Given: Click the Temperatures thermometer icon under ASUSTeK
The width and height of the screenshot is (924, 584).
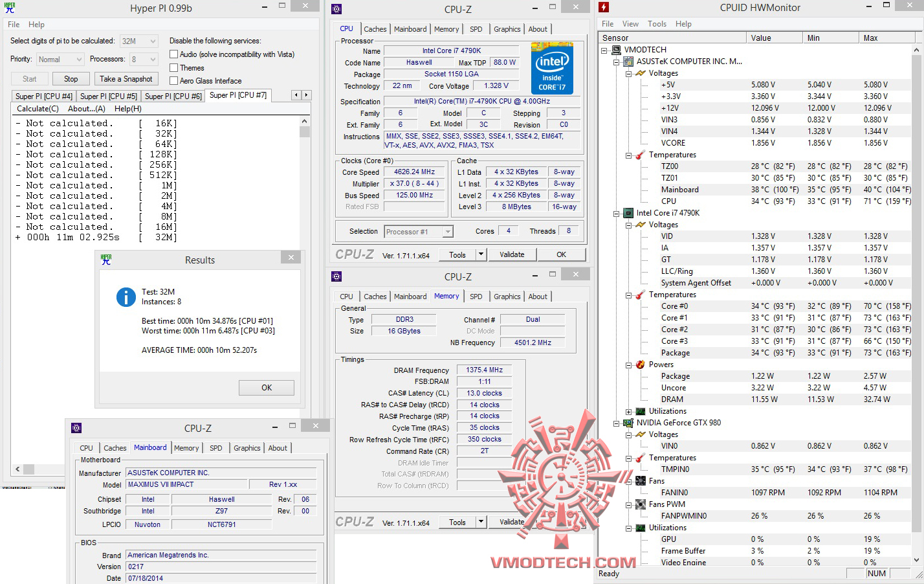Looking at the screenshot, I should tap(641, 155).
